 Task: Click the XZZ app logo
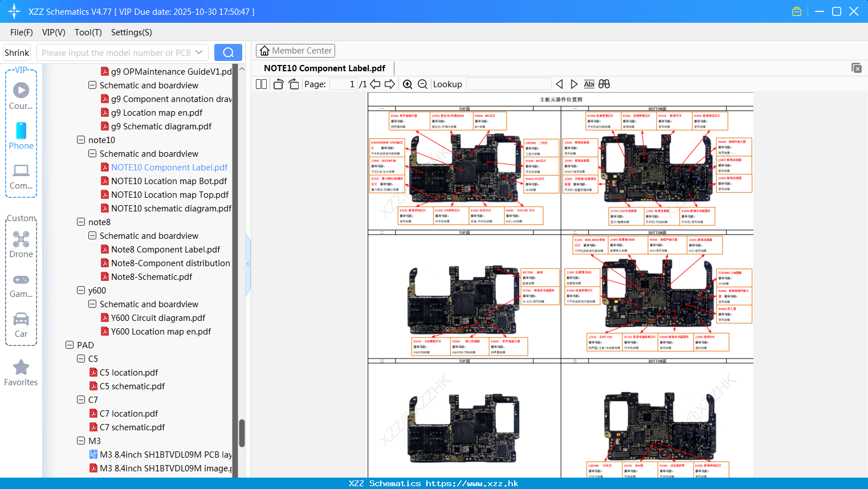(x=14, y=11)
